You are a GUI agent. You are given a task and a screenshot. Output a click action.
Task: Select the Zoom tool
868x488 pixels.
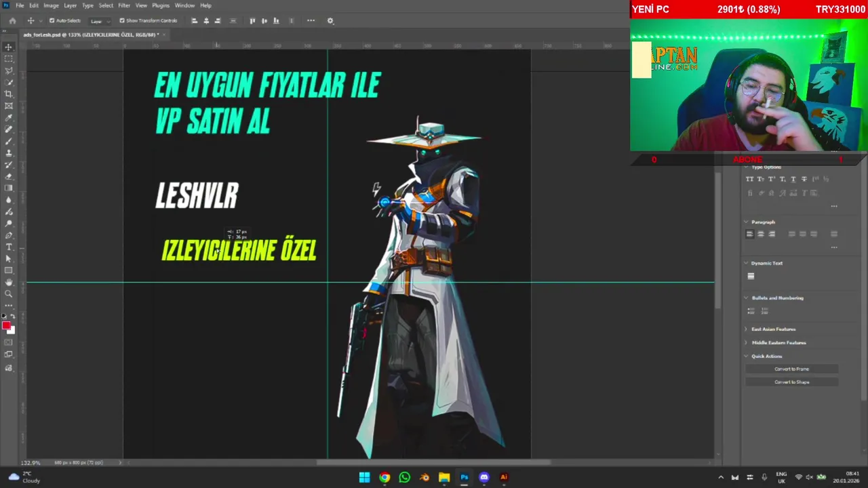click(x=9, y=294)
